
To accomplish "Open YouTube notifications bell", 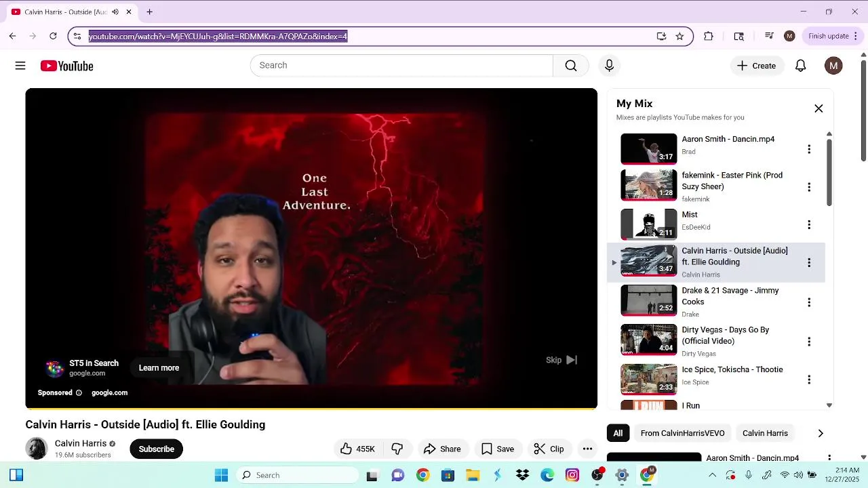I will click(x=800, y=66).
